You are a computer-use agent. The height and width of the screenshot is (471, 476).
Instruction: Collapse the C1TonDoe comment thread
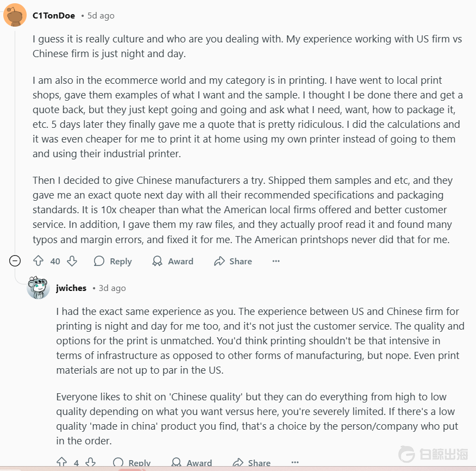tap(15, 261)
